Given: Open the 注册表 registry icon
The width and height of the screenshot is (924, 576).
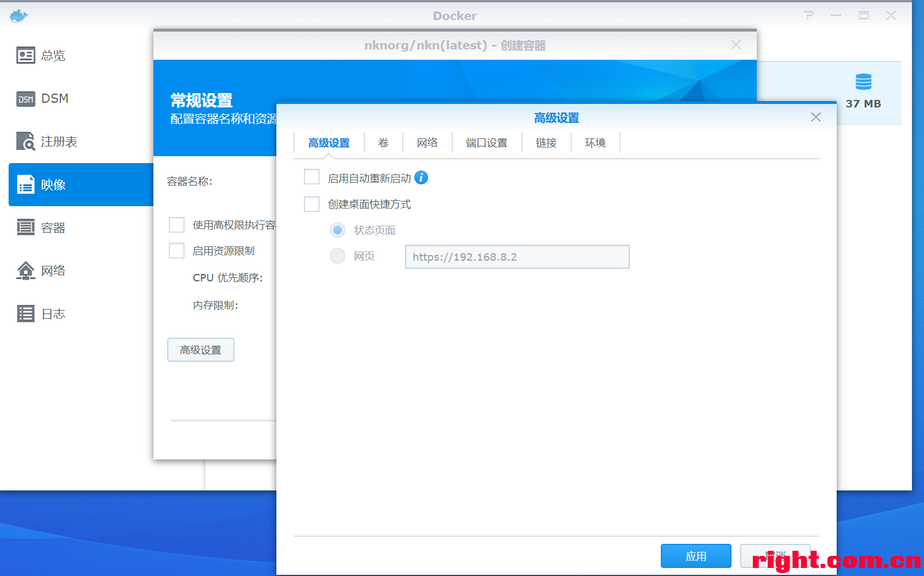Looking at the screenshot, I should tap(25, 141).
